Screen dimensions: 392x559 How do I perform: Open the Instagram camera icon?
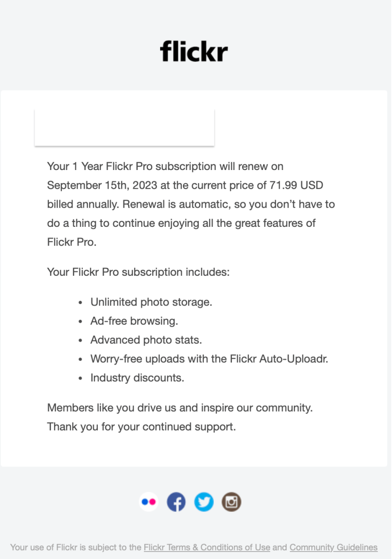click(x=231, y=502)
